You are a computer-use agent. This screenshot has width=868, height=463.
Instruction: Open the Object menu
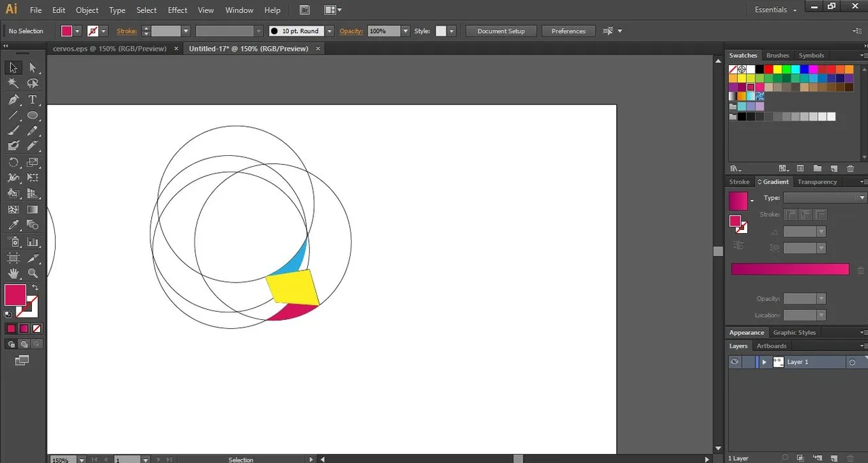[87, 10]
